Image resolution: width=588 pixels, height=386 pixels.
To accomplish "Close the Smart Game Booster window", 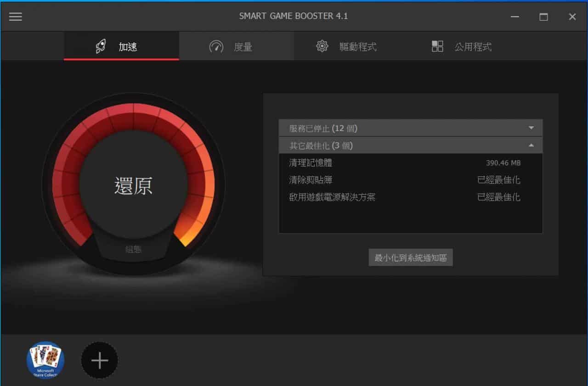I will 572,17.
